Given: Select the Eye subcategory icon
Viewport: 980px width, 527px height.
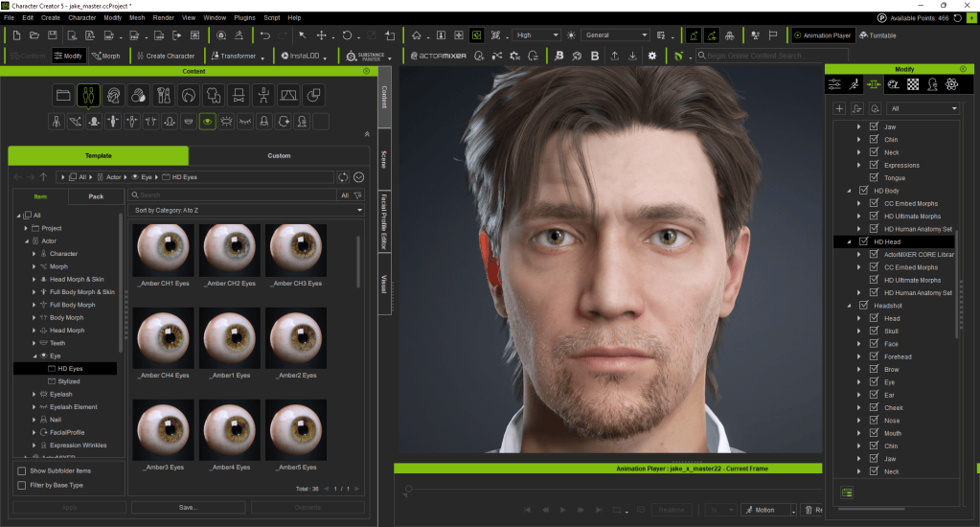Looking at the screenshot, I should (x=208, y=122).
